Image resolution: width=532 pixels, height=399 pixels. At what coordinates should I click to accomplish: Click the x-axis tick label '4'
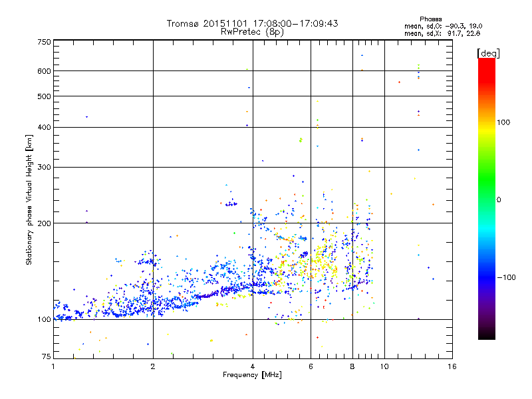pos(253,366)
